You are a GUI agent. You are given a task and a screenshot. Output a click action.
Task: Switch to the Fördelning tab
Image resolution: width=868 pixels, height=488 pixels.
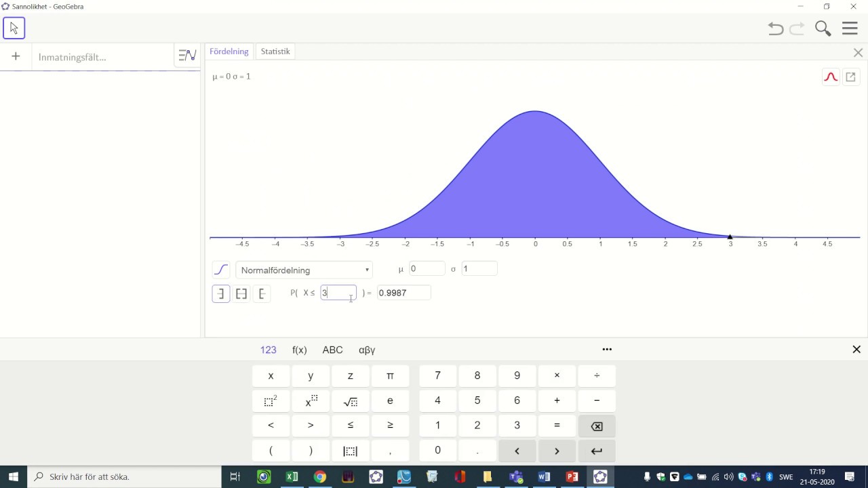(229, 52)
